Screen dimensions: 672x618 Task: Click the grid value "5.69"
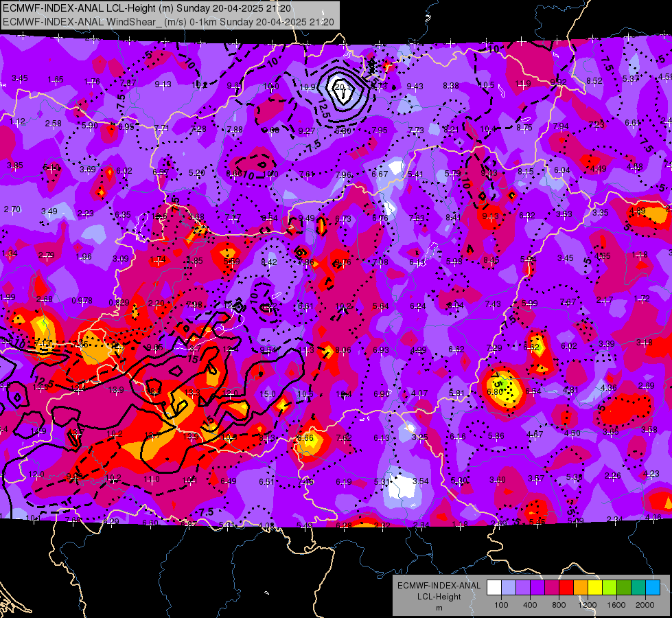click(231, 261)
